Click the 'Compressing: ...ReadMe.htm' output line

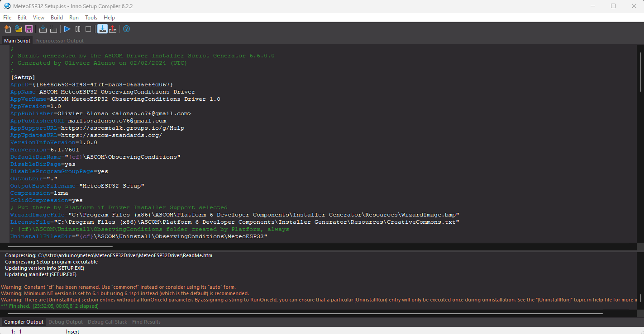[109, 255]
